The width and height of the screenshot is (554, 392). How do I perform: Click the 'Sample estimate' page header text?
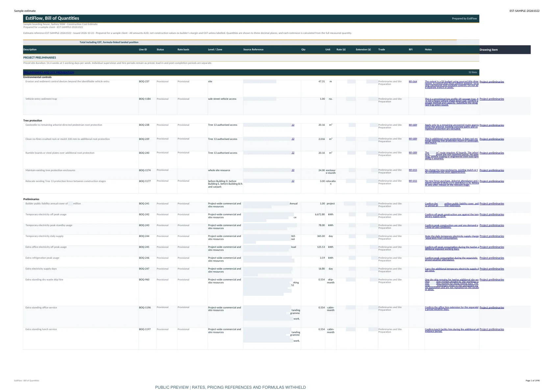click(25, 11)
